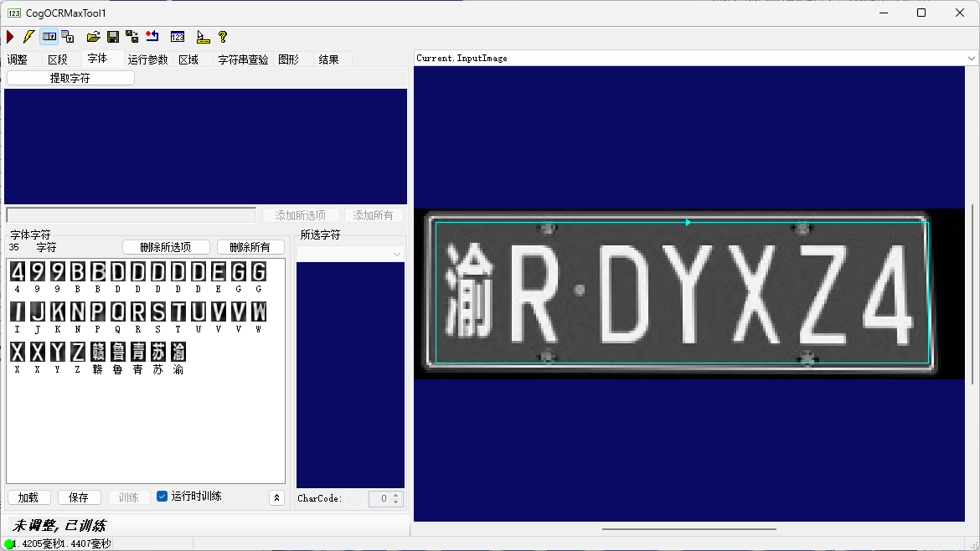Open the 图形 tab
Viewport: 980px width, 551px height.
point(289,59)
